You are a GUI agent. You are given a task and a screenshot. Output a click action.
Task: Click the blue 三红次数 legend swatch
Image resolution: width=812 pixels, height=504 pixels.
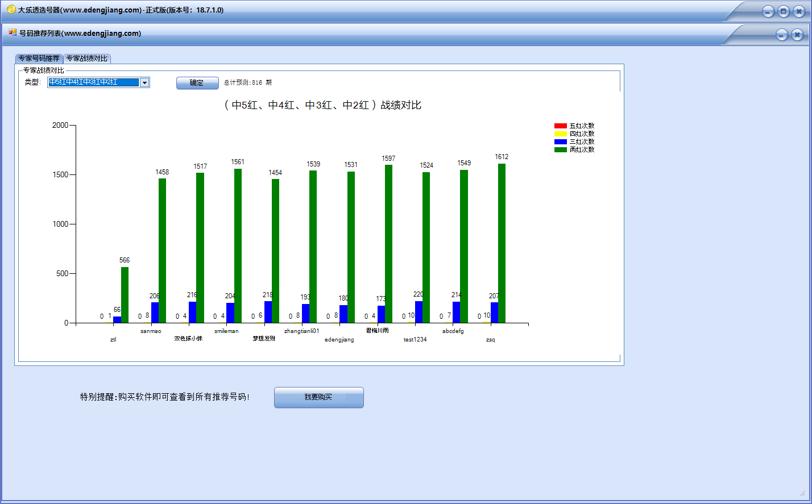coord(561,141)
